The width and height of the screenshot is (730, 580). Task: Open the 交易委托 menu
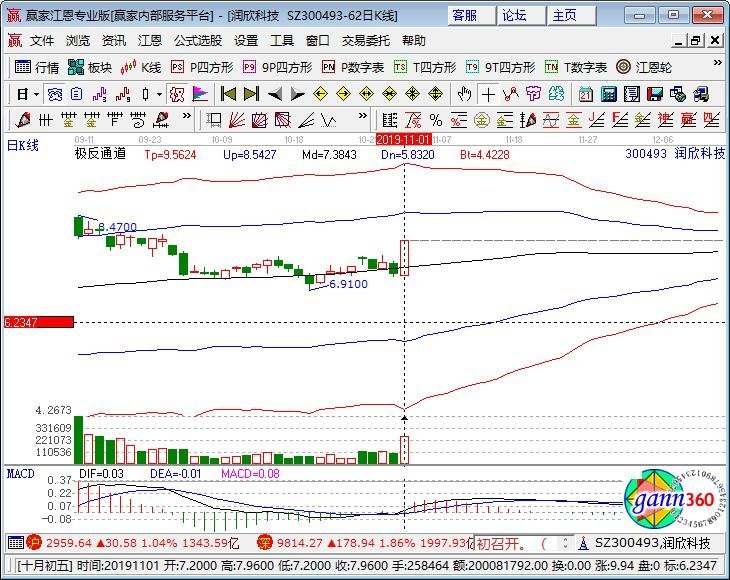click(x=365, y=41)
